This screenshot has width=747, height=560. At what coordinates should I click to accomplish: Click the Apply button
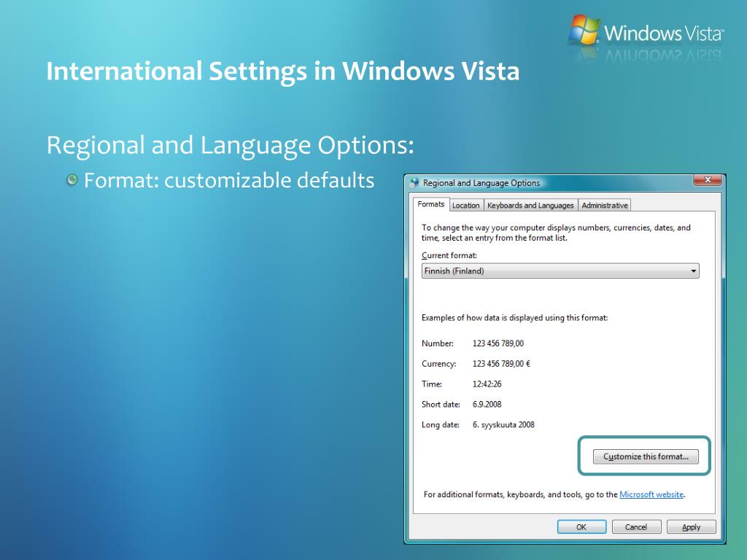[692, 527]
